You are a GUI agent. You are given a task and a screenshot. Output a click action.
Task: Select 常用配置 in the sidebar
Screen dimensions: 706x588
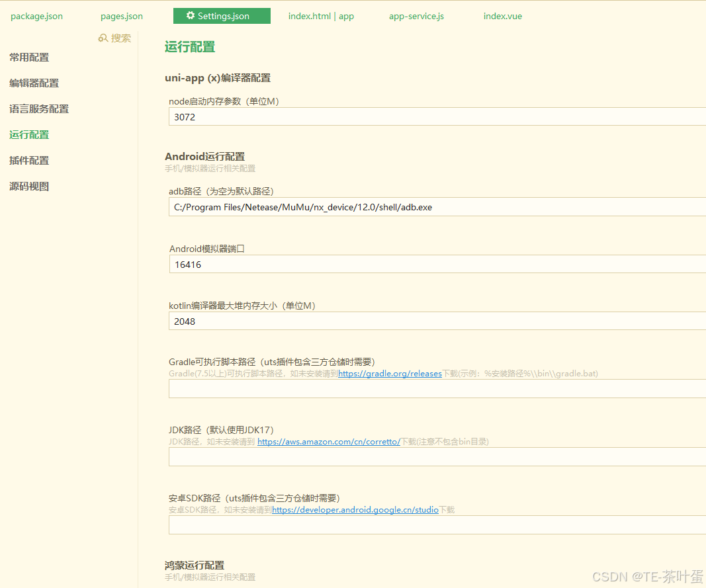(x=28, y=58)
